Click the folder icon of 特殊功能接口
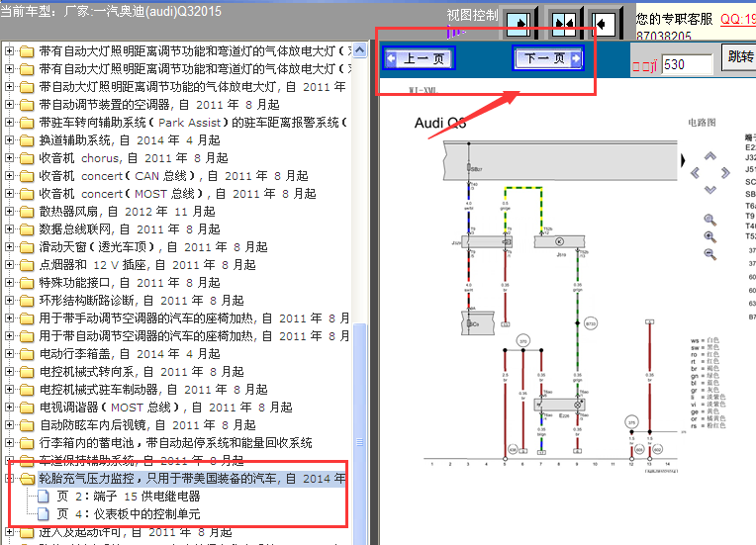The height and width of the screenshot is (545, 756). click(x=27, y=283)
